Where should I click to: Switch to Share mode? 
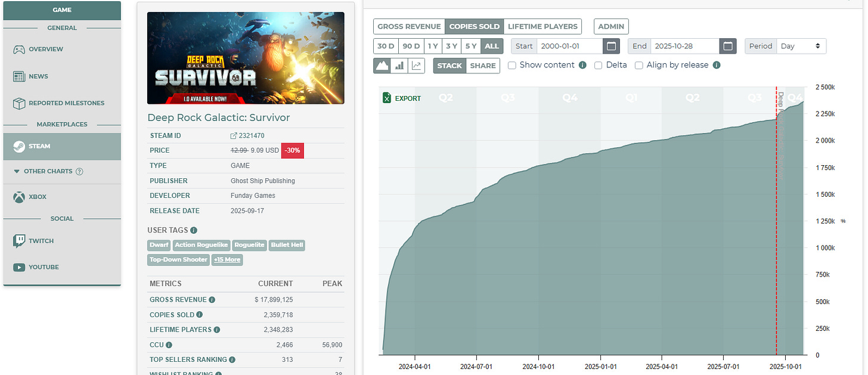pyautogui.click(x=483, y=66)
